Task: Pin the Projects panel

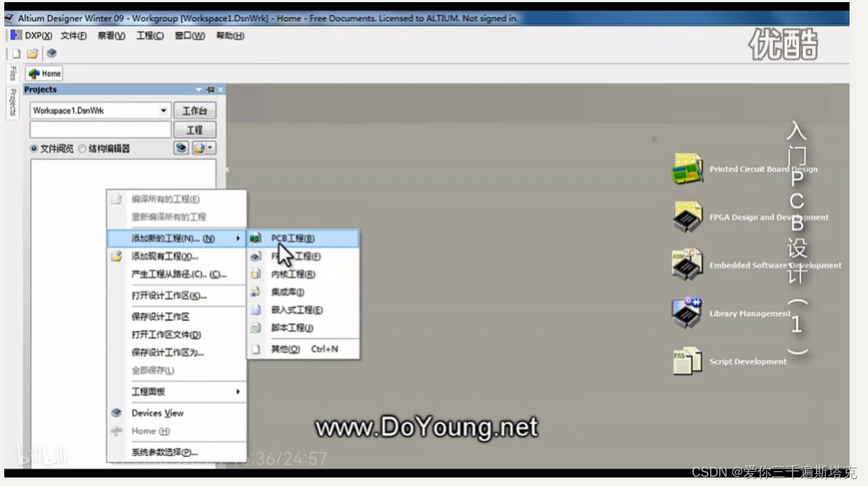Action: [x=210, y=90]
